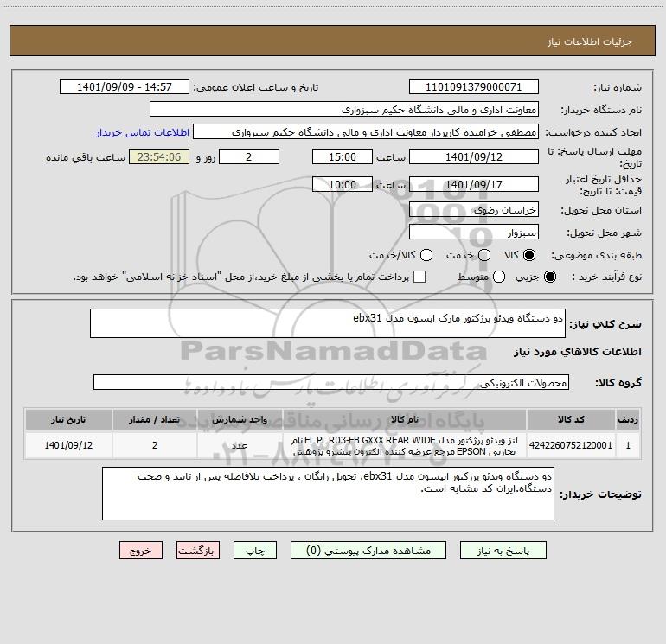The image size is (666, 644).
Task: Click the تاریخ نیاز column header
Action: [x=68, y=419]
